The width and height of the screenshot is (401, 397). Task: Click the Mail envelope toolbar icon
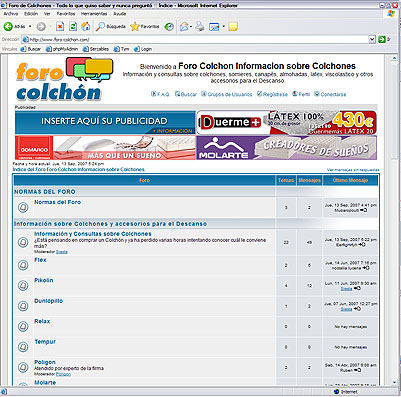coord(184,27)
